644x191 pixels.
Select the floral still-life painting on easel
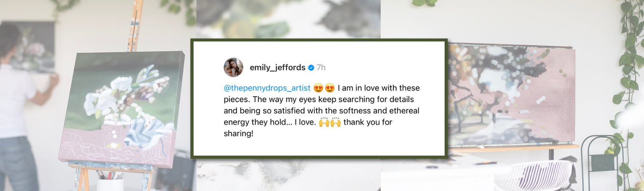122,108
